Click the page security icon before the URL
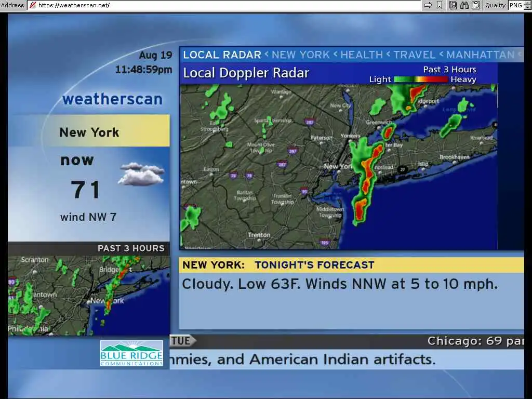 pyautogui.click(x=33, y=5)
